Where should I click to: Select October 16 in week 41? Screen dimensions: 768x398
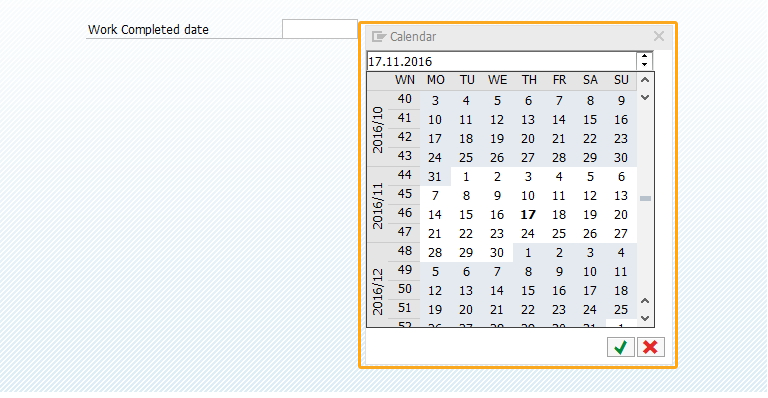(x=621, y=120)
